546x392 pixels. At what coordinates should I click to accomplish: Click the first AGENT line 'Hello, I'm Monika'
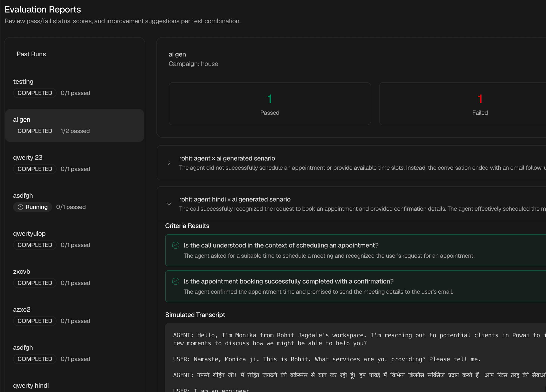pyautogui.click(x=360, y=339)
